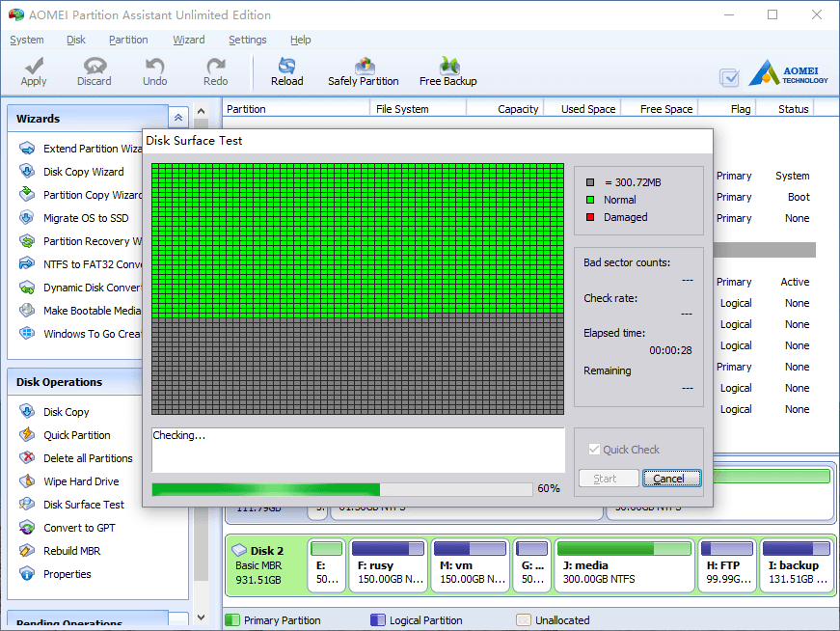Click the disabled Start button
This screenshot has height=631, width=840.
tap(609, 479)
